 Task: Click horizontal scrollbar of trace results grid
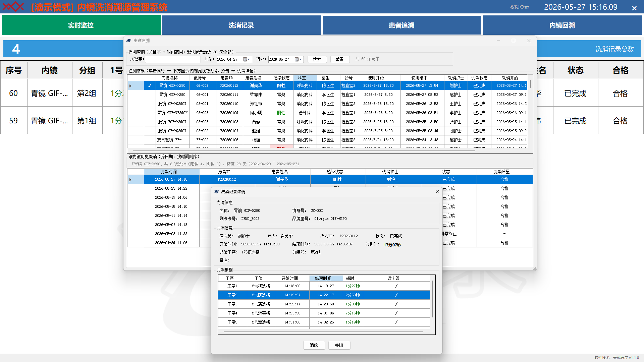[304, 151]
